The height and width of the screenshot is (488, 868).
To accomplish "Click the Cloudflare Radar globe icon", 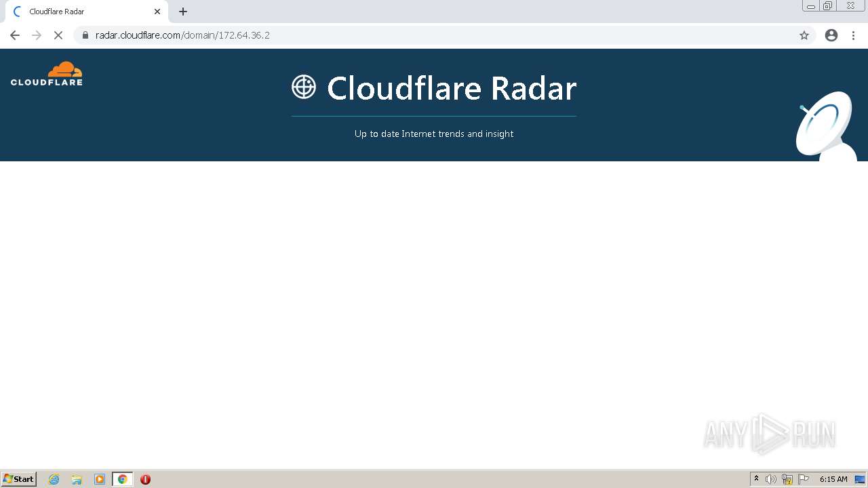I will point(304,87).
